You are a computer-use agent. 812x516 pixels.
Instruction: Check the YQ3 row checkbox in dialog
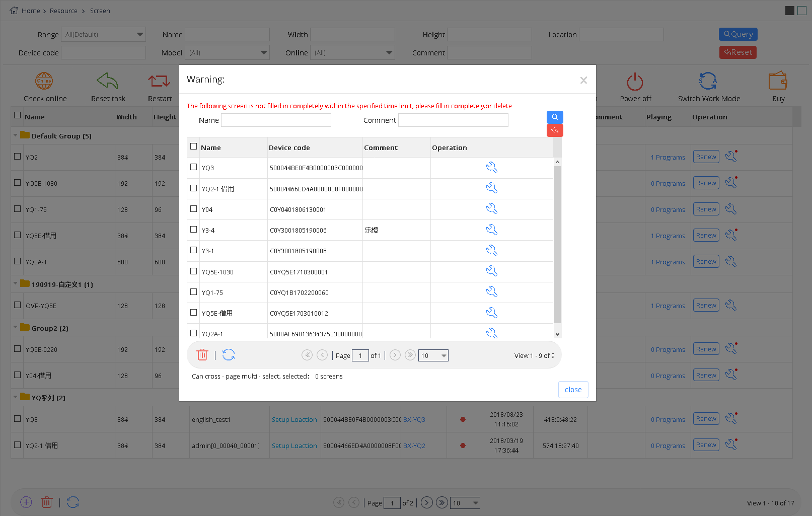[x=193, y=167]
